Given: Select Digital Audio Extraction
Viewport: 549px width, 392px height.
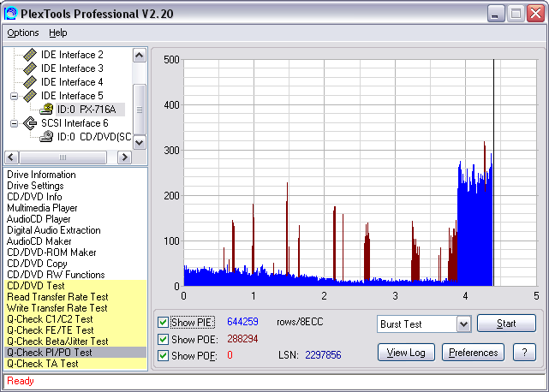Looking at the screenshot, I should point(54,230).
